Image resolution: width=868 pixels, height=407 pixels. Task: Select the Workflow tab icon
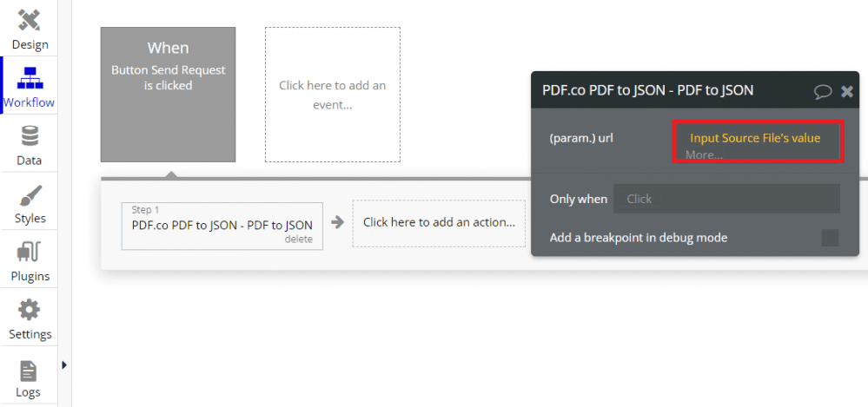pyautogui.click(x=30, y=78)
